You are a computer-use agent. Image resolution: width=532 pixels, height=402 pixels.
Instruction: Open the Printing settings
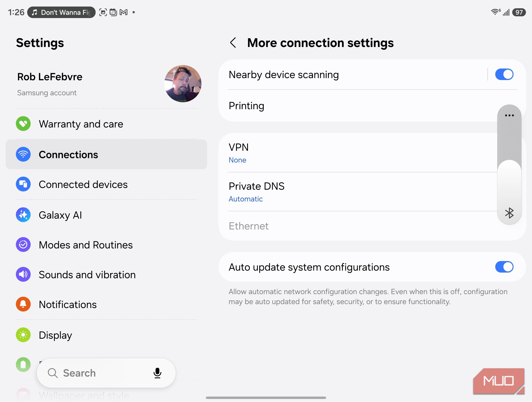coord(372,106)
